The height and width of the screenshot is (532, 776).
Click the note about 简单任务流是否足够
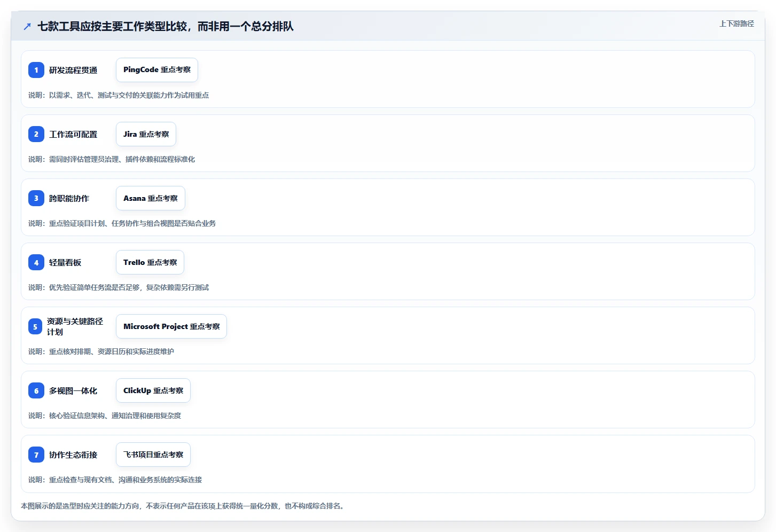click(x=119, y=287)
